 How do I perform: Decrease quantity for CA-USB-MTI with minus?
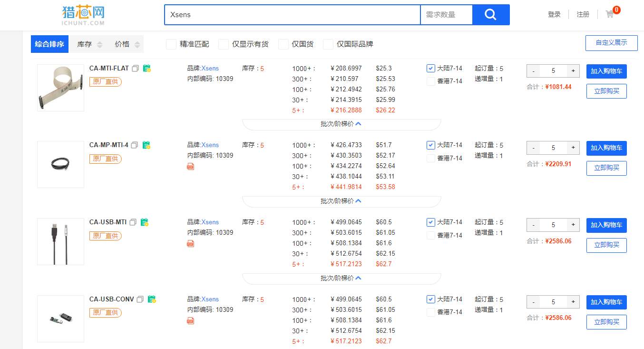point(533,225)
